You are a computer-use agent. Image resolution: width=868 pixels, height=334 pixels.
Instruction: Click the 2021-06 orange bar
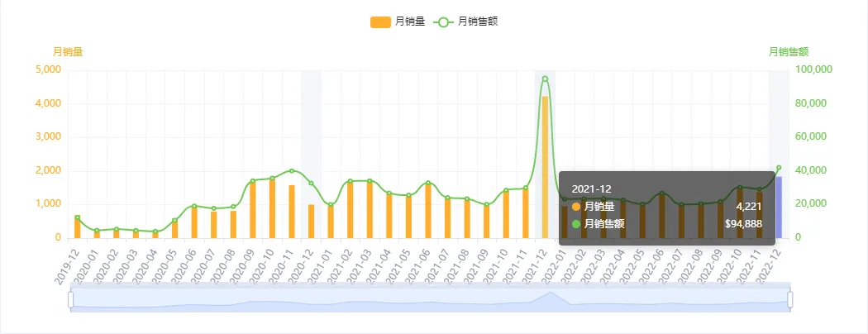click(x=428, y=211)
